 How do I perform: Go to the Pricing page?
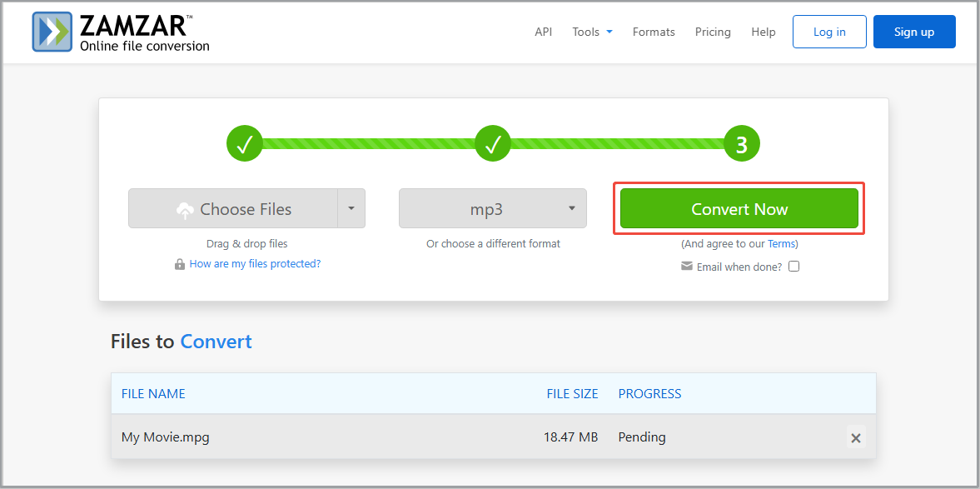713,32
